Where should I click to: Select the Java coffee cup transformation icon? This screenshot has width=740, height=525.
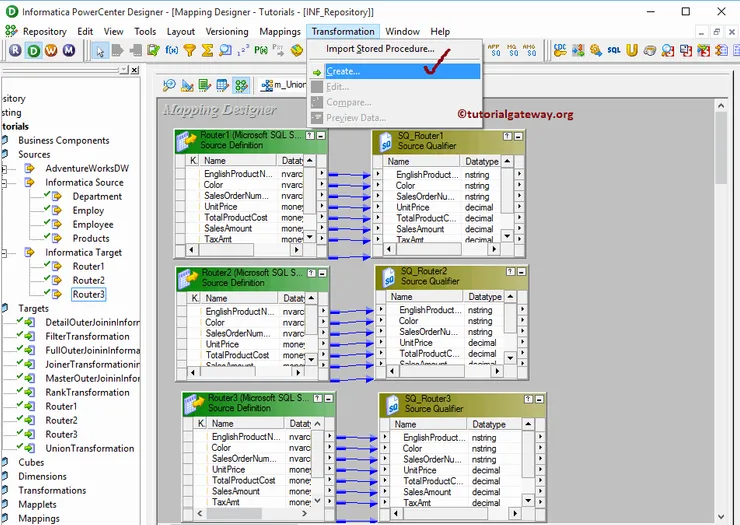pos(649,50)
